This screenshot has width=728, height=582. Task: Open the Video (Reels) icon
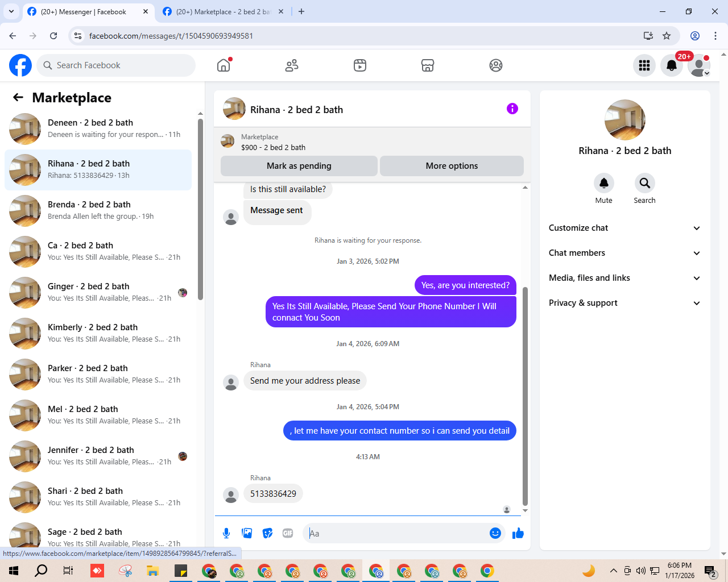pos(360,65)
